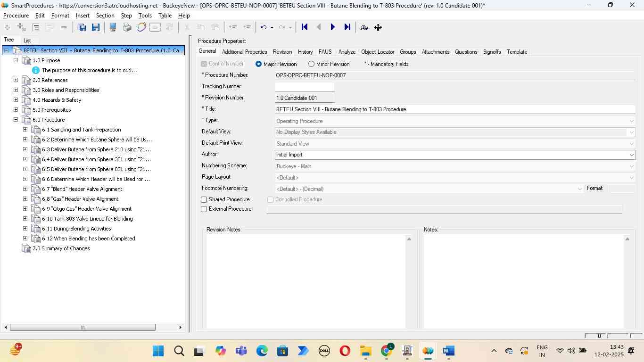Click the find text search icon
The height and width of the screenshot is (362, 644).
(364, 27)
